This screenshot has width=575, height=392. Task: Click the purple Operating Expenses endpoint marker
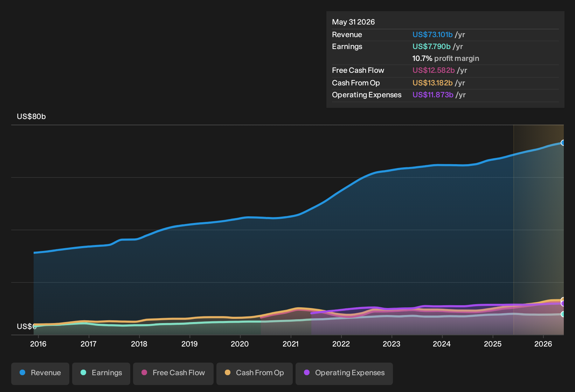pos(563,303)
